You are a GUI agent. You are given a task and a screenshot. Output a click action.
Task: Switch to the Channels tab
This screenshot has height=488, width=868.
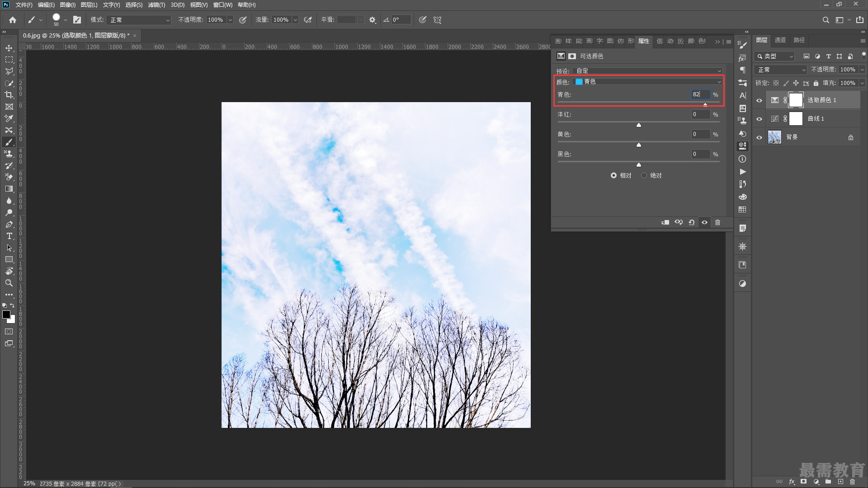[x=780, y=40]
